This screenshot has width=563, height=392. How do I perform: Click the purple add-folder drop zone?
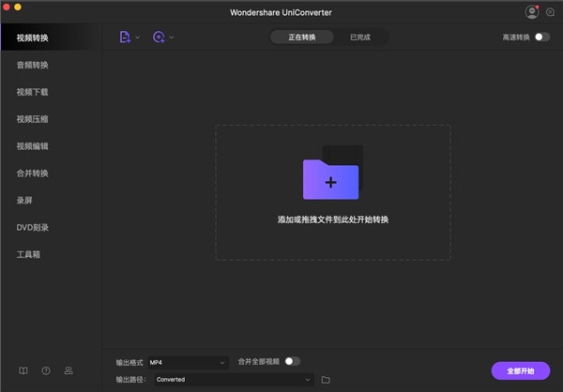tap(330, 178)
